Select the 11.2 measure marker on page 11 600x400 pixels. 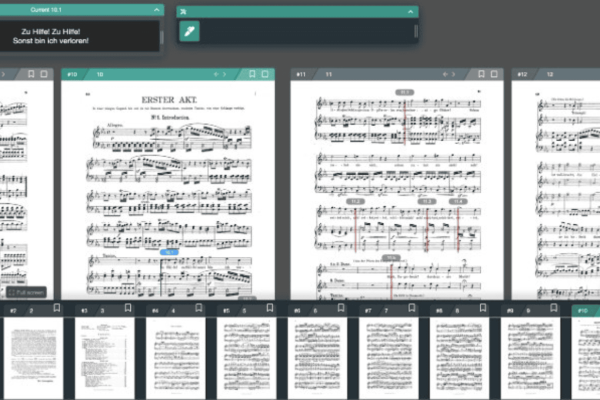pyautogui.click(x=355, y=201)
